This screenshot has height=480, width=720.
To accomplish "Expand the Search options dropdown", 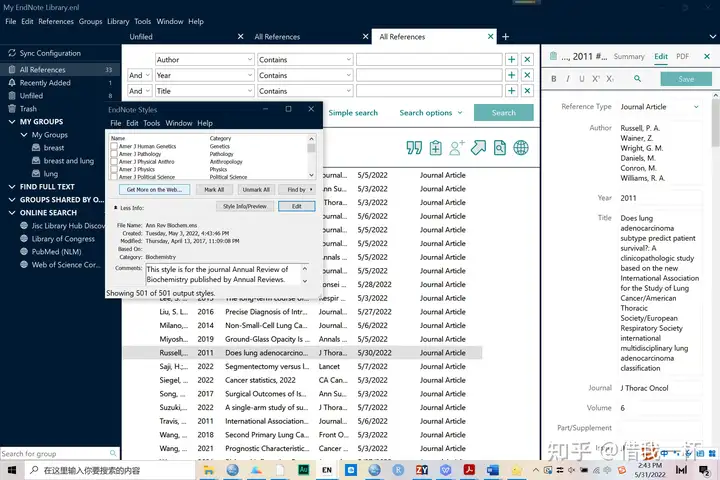I will click(431, 113).
